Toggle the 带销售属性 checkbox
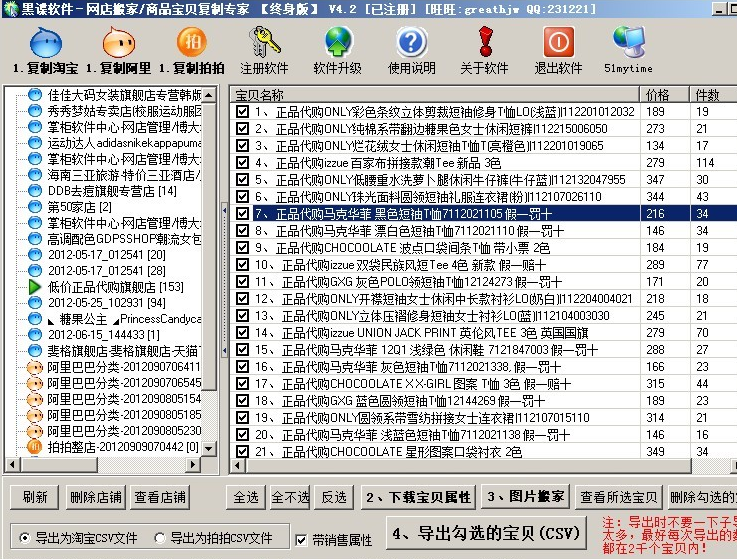This screenshot has width=737, height=559. pos(301,540)
